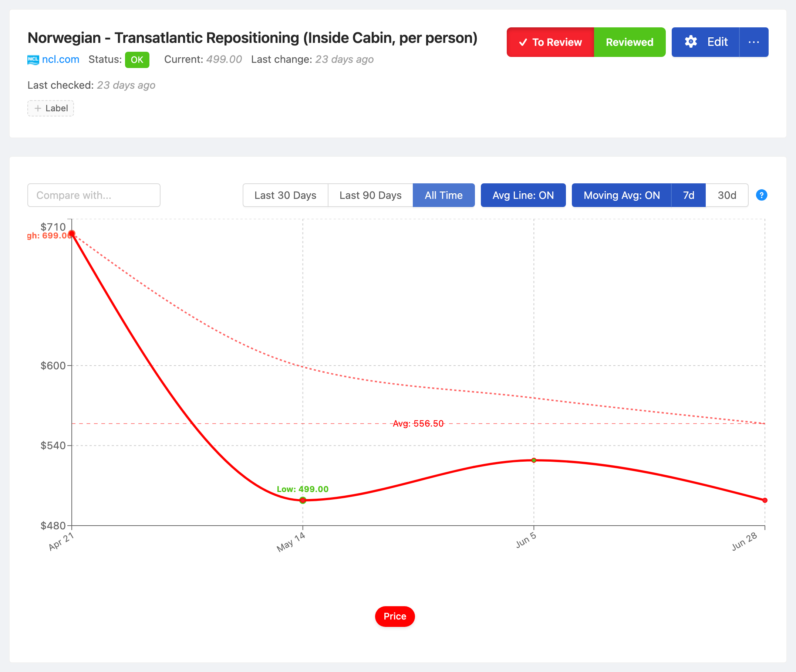Select the 7d moving average window
This screenshot has width=796, height=672.
pos(688,195)
